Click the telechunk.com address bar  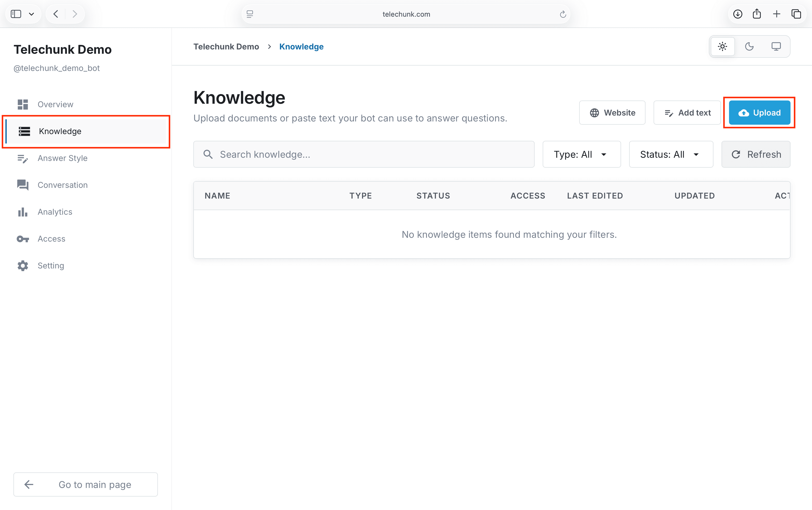tap(406, 14)
